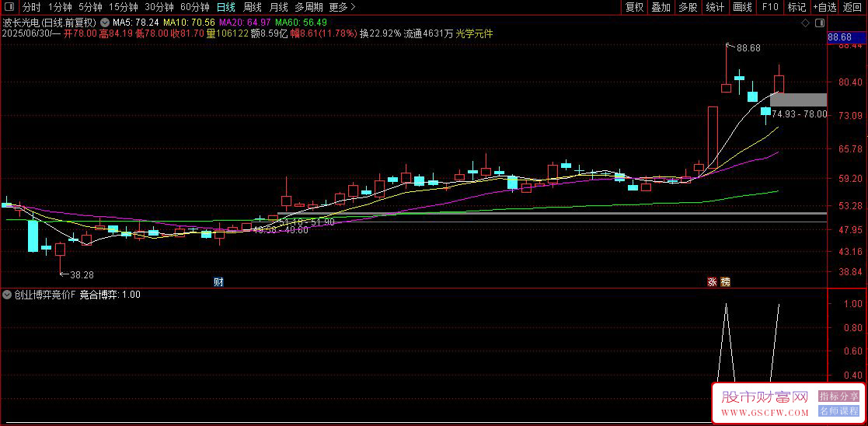Click the 收81.70 close price text

(x=187, y=33)
